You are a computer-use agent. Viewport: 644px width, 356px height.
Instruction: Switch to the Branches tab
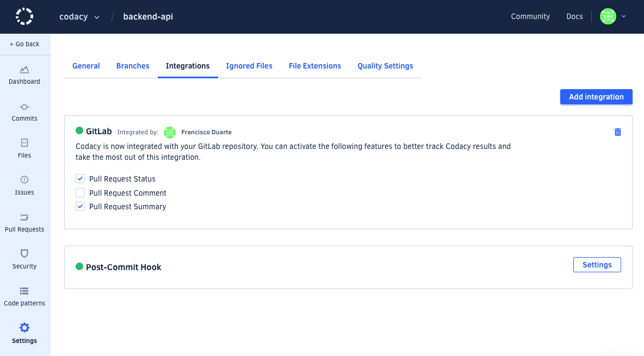(x=133, y=66)
